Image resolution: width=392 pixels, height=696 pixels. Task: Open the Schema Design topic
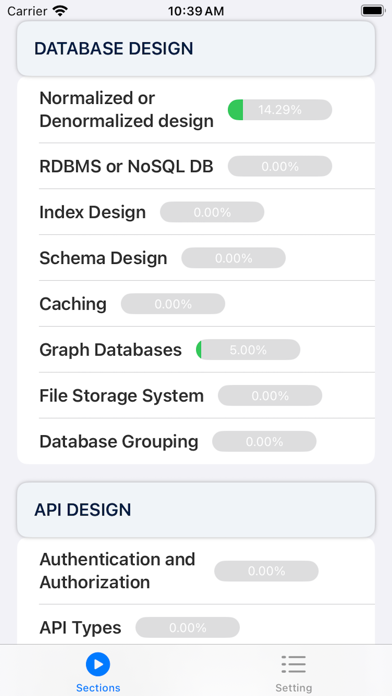[x=196, y=258]
